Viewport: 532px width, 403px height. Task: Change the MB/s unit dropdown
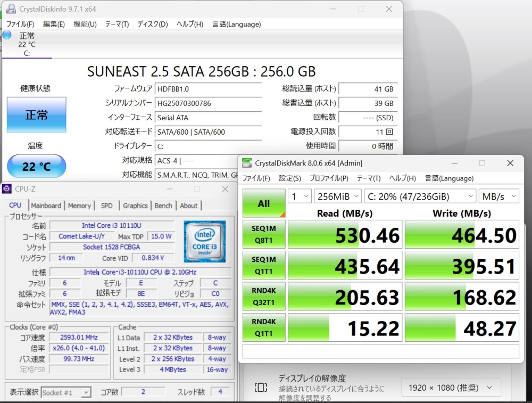click(498, 196)
